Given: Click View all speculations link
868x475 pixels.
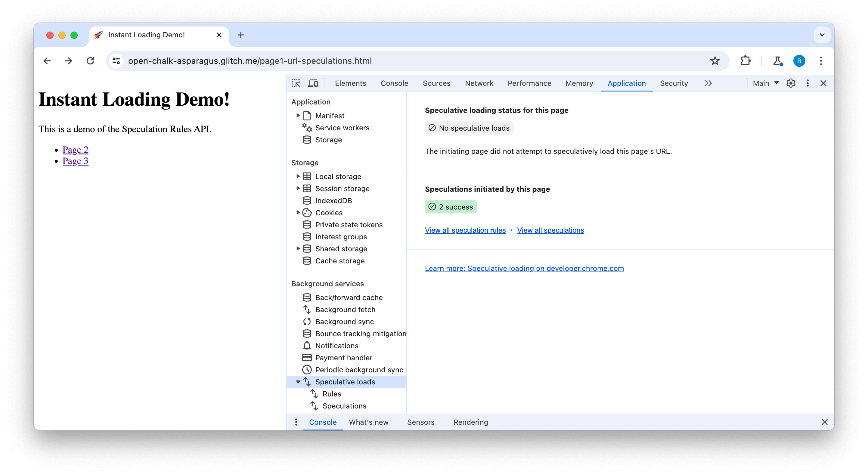Looking at the screenshot, I should 551,230.
